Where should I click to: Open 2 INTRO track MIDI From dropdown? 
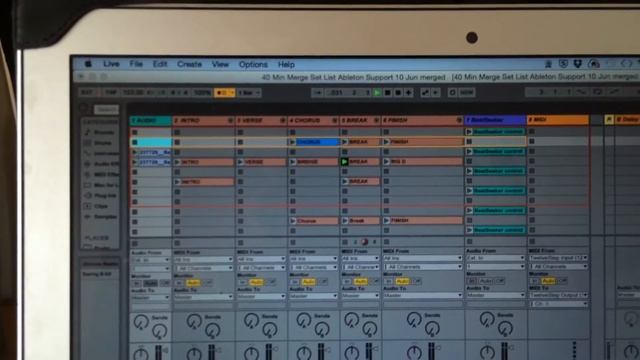coord(203,260)
